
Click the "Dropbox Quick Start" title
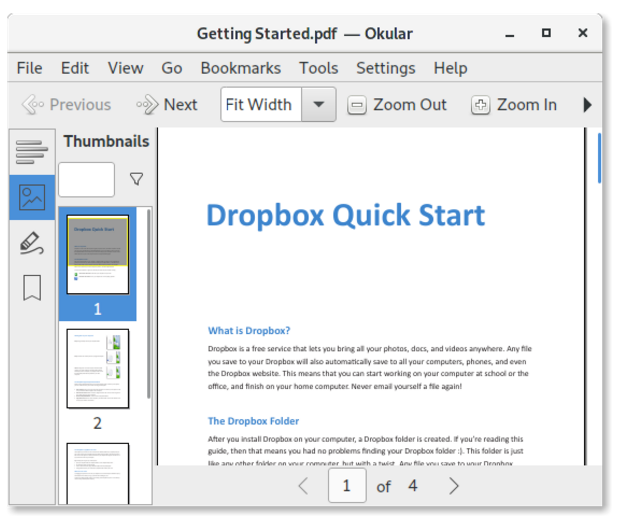pyautogui.click(x=346, y=215)
